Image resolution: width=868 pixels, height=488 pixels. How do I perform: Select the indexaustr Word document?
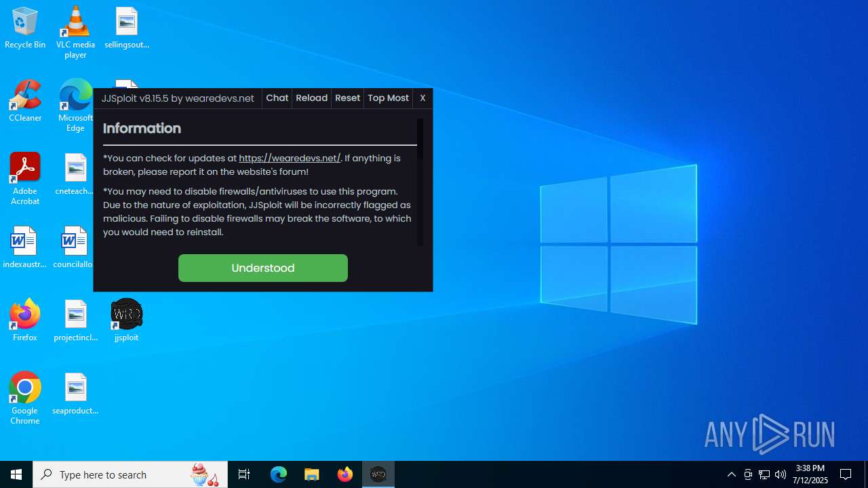point(25,248)
